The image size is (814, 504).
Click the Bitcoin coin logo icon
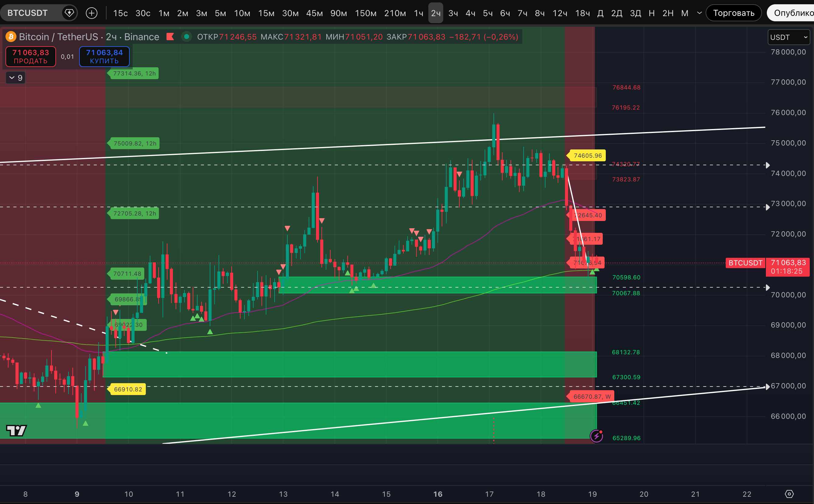tap(11, 37)
